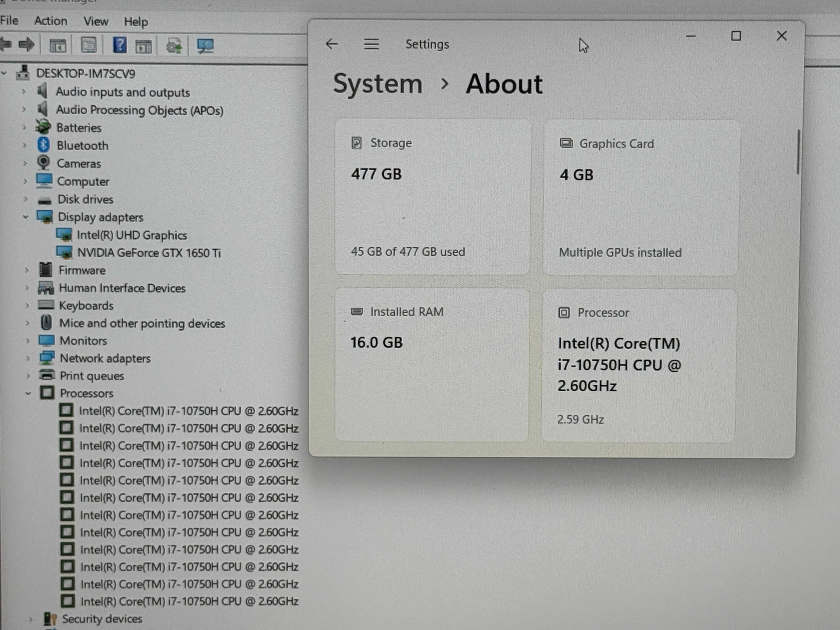The image size is (840, 630).
Task: Select NVIDIA GeForce GTX 1650 Ti adapter
Action: [x=149, y=253]
